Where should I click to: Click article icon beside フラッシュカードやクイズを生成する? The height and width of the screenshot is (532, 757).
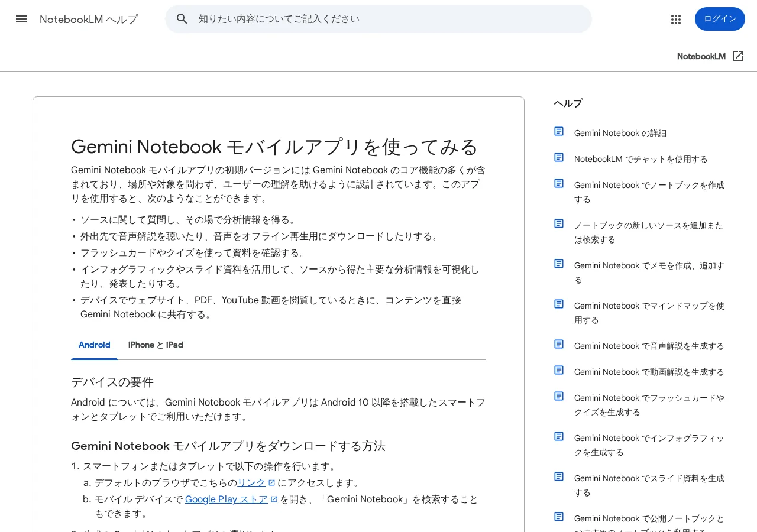559,396
